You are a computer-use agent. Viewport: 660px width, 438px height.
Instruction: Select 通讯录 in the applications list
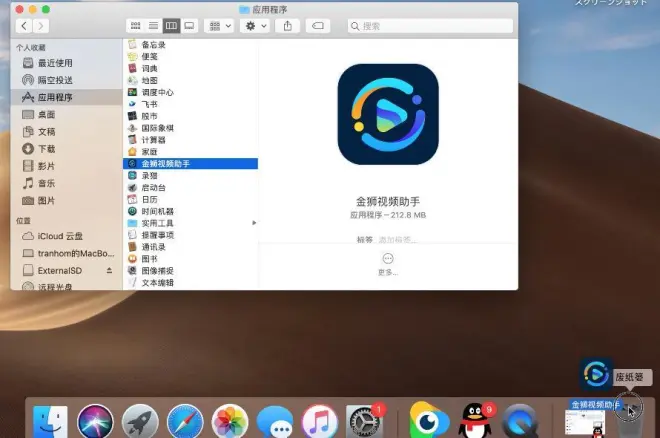point(190,247)
